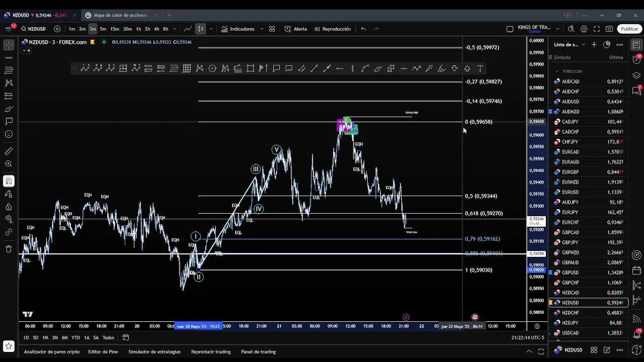Select the 15m timeframe

115,29
